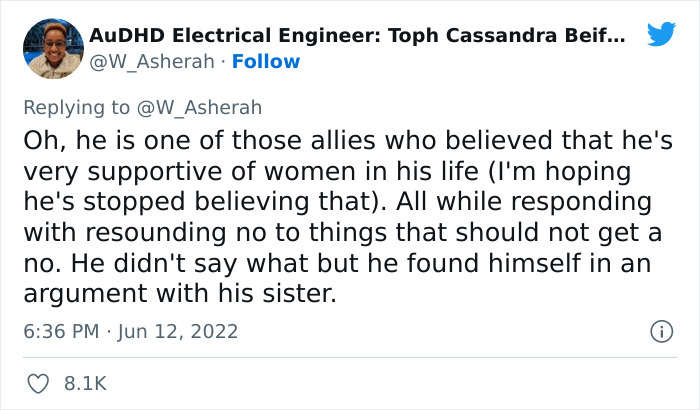
Task: View the 8.1K likes count
Action: 85,383
